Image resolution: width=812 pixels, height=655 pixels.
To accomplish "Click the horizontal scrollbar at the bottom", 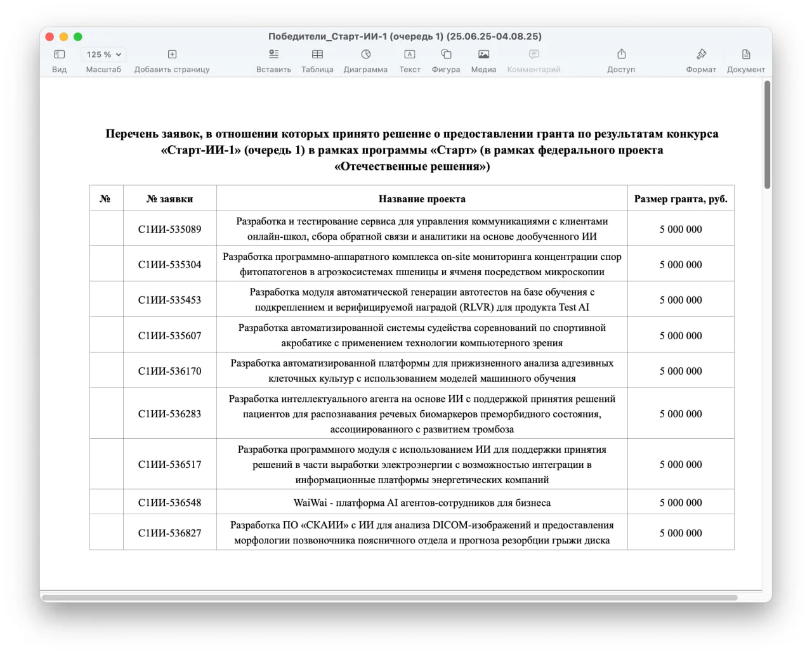I will click(x=390, y=597).
